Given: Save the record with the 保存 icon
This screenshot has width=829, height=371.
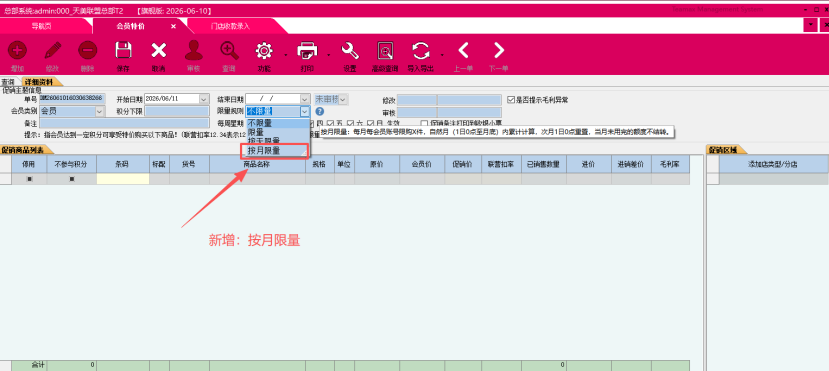Looking at the screenshot, I should coord(123,51).
